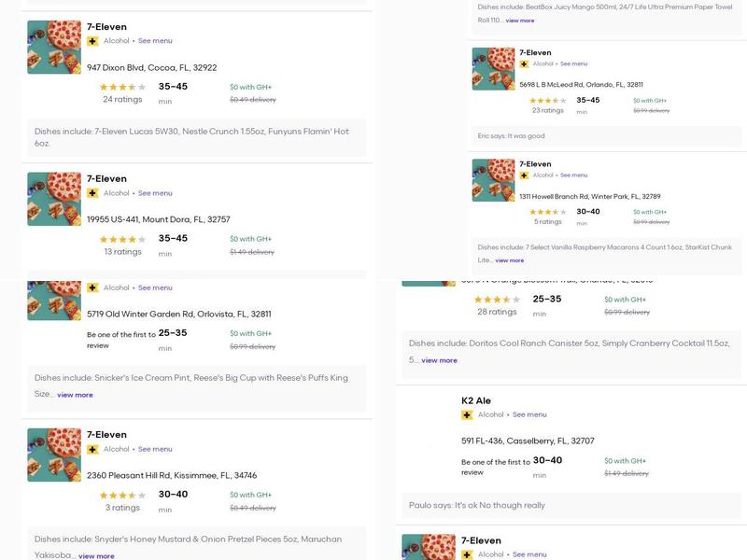Open See menu for the 19955 US-441 store

tap(155, 193)
